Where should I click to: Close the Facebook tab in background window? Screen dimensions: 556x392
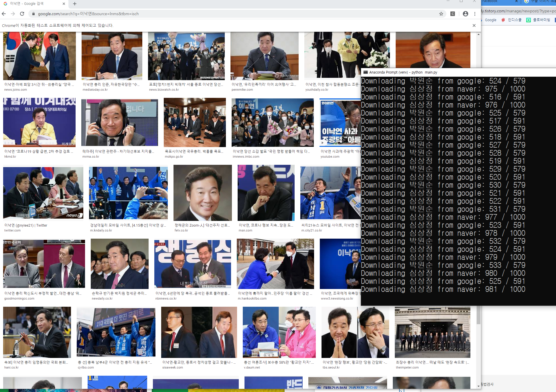click(516, 1)
